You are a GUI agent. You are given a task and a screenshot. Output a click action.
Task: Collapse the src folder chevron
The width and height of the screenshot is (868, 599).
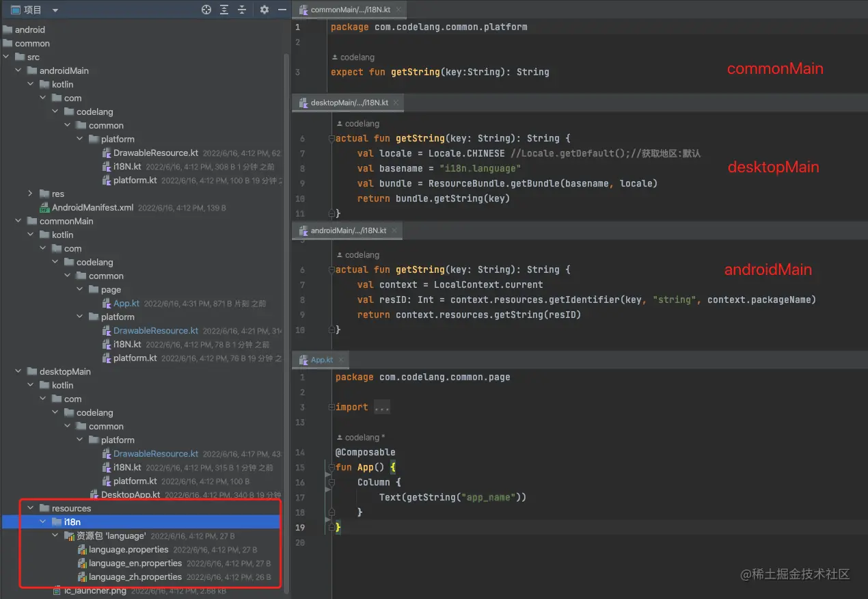click(6, 57)
